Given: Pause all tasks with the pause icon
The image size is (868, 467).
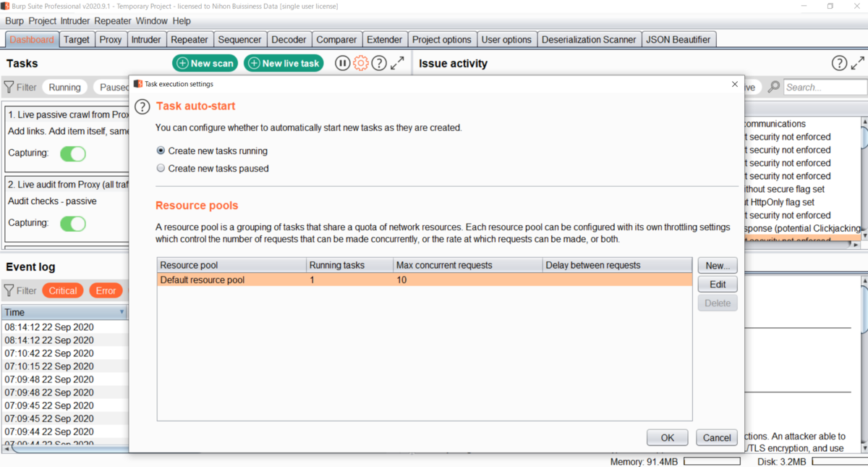Looking at the screenshot, I should click(343, 64).
